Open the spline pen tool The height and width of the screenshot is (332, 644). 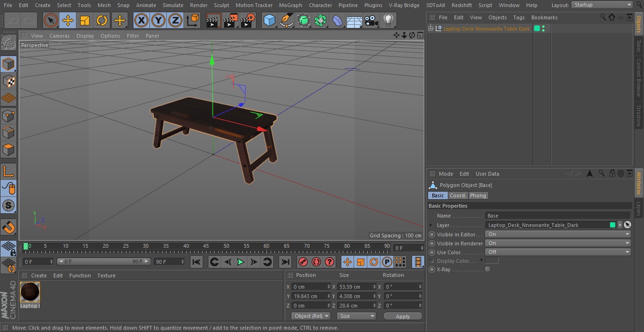(286, 20)
